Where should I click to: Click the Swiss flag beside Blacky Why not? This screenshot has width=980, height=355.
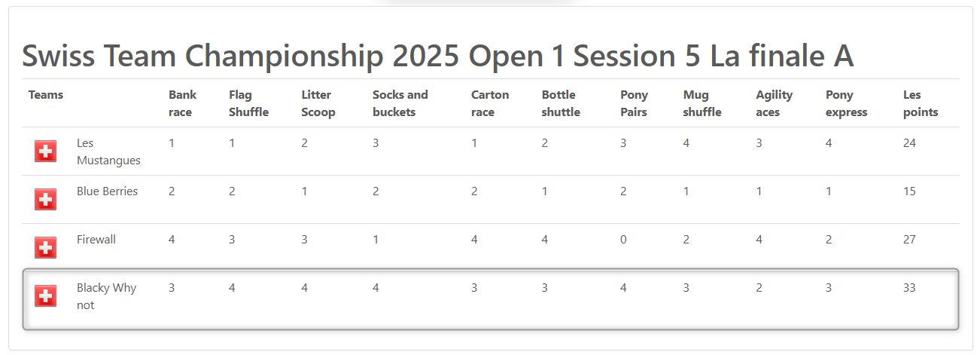coord(46,296)
